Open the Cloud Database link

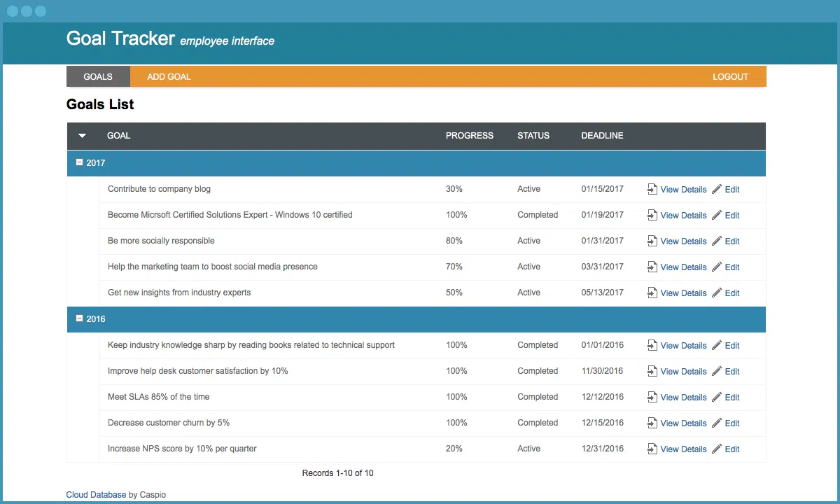[96, 495]
